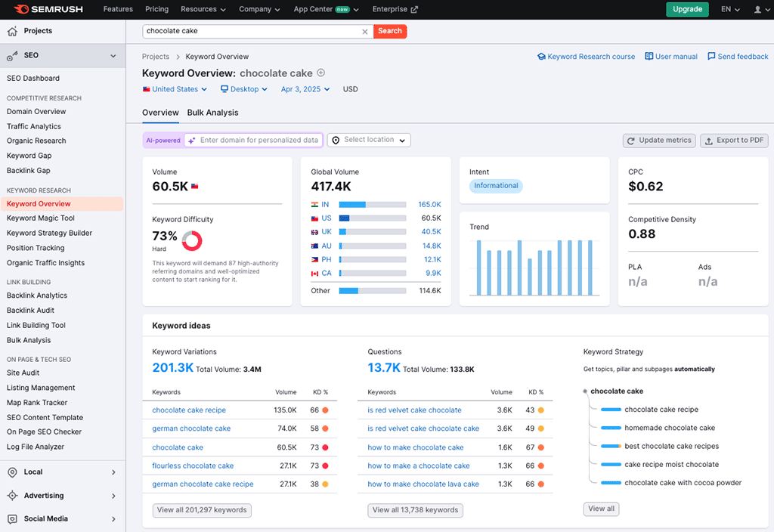Click the AI sparkle icon in domain field

click(x=191, y=141)
